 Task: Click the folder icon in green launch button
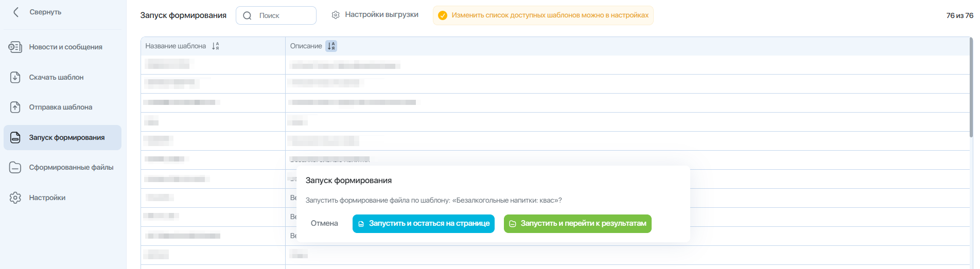513,224
